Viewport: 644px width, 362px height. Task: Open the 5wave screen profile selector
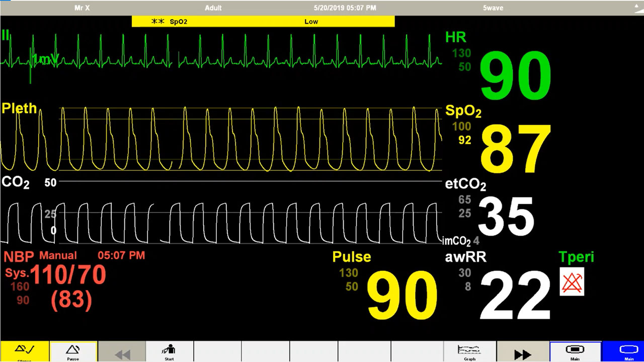click(493, 8)
